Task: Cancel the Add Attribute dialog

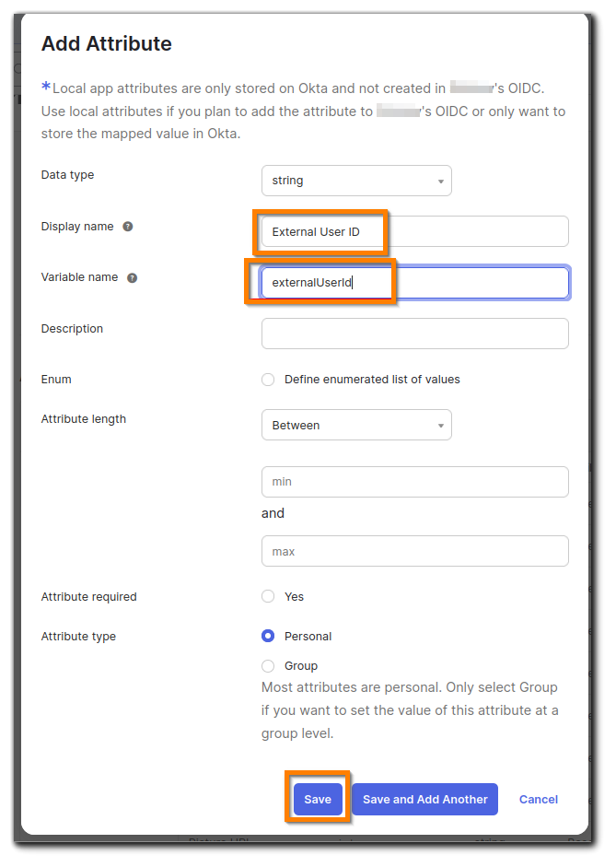Action: click(x=538, y=800)
